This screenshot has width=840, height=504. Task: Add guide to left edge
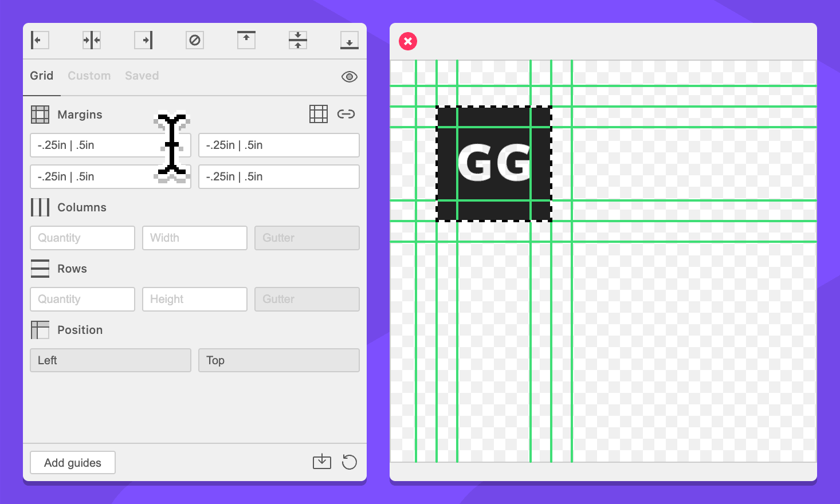(40, 40)
